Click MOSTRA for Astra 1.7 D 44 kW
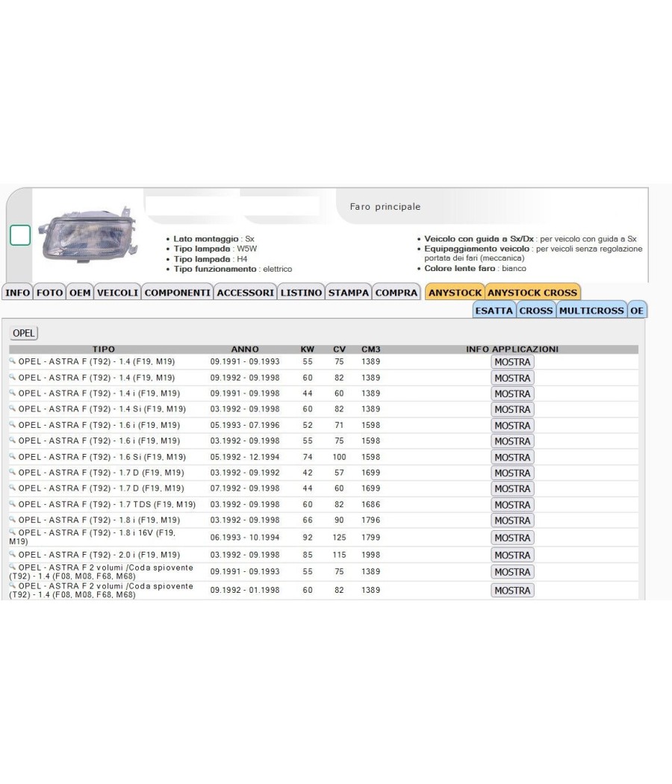Image resolution: width=672 pixels, height=784 pixels. pyautogui.click(x=512, y=488)
